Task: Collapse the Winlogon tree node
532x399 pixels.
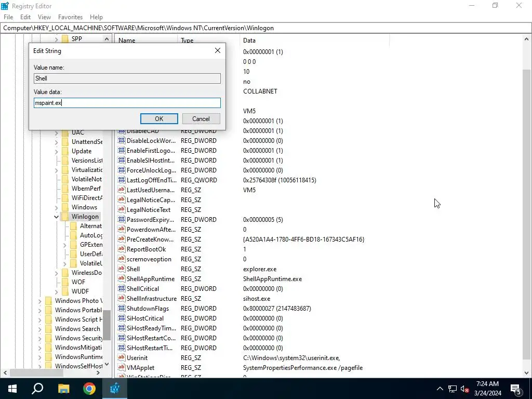Action: pos(56,217)
